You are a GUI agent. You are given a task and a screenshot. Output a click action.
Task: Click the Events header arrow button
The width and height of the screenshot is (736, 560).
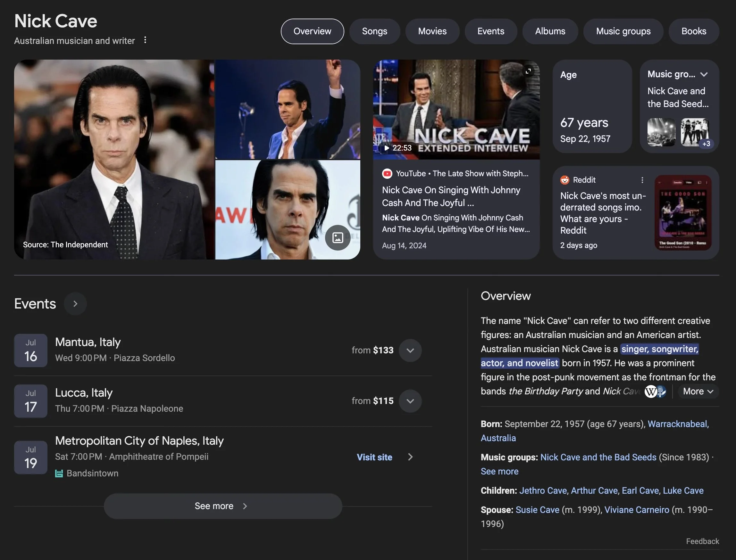pyautogui.click(x=75, y=304)
